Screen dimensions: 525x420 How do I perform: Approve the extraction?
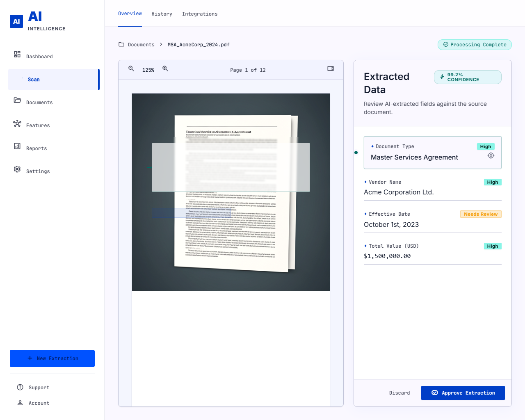point(463,393)
